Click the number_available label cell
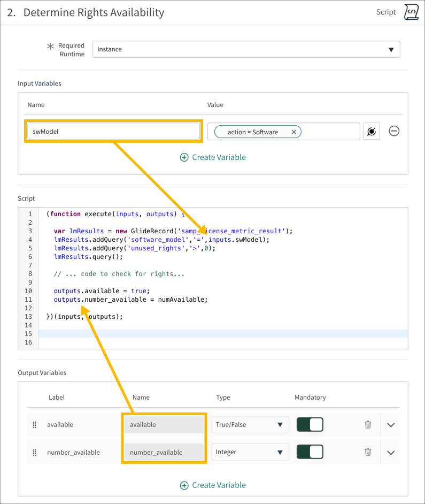The width and height of the screenshot is (425, 504). point(73,452)
